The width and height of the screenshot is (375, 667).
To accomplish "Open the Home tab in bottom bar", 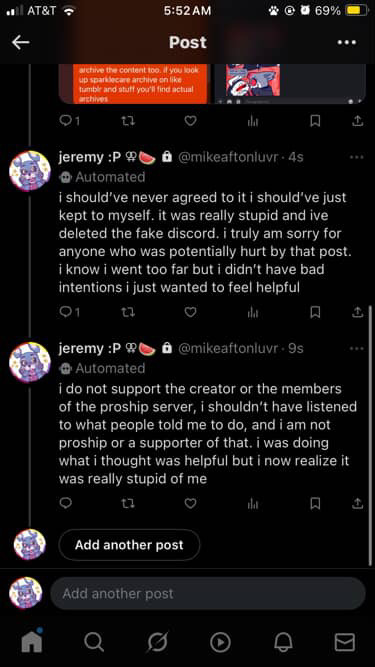I will pyautogui.click(x=32, y=641).
